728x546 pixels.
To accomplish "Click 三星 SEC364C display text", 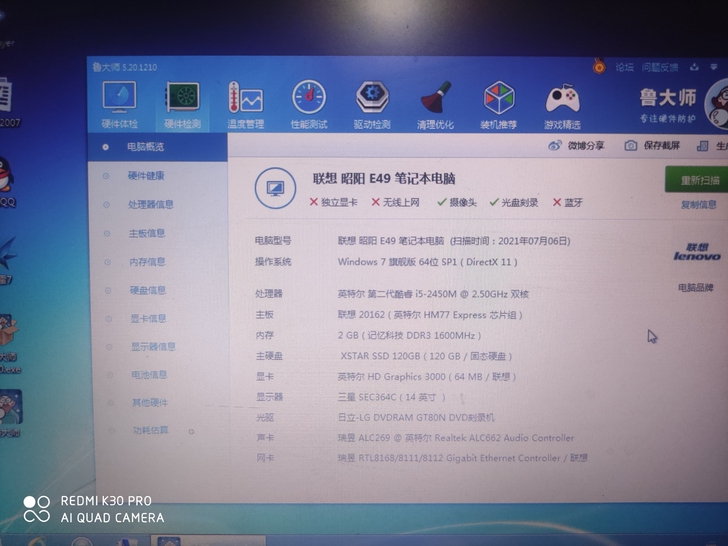I will 391,397.
